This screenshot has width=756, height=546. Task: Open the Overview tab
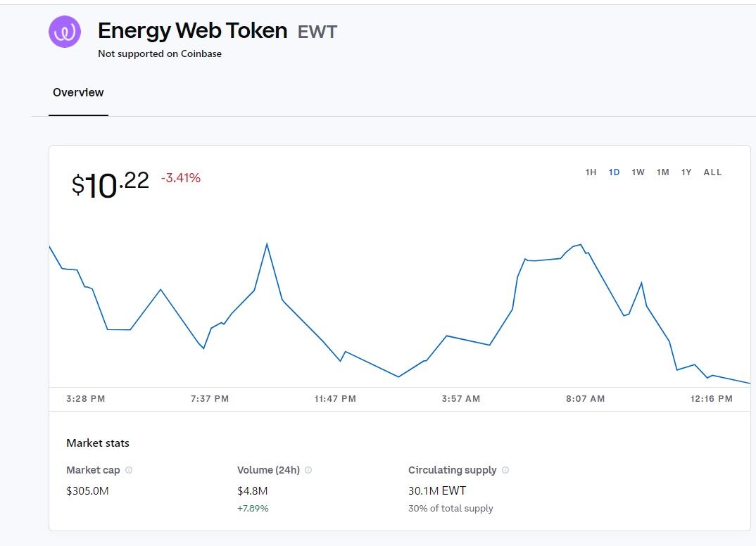coord(78,93)
